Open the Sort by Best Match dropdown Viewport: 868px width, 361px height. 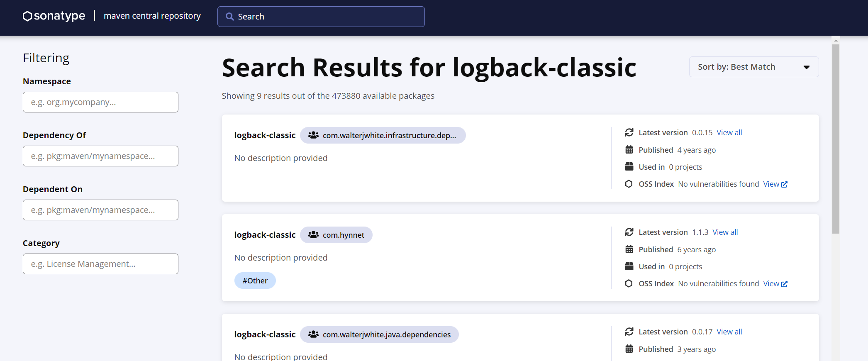point(753,67)
